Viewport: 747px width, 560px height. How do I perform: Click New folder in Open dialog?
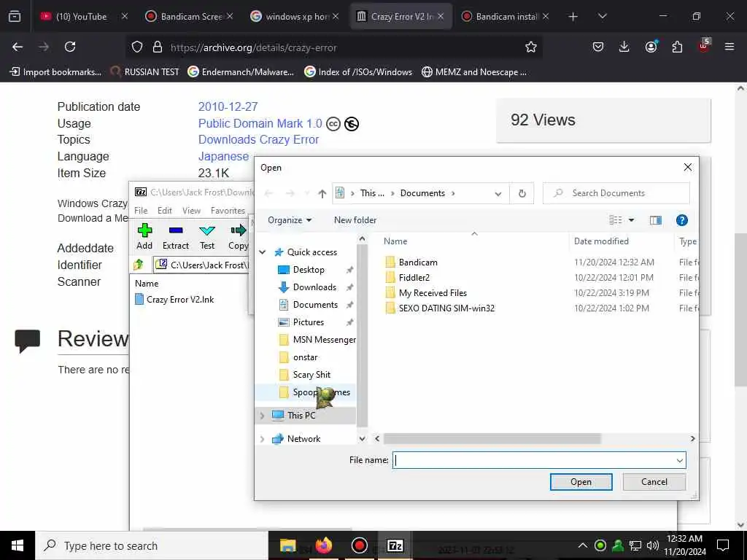coord(355,220)
